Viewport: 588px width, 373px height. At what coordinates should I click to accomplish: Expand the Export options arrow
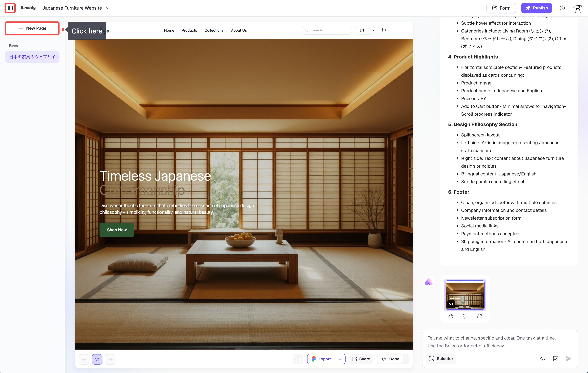point(340,359)
